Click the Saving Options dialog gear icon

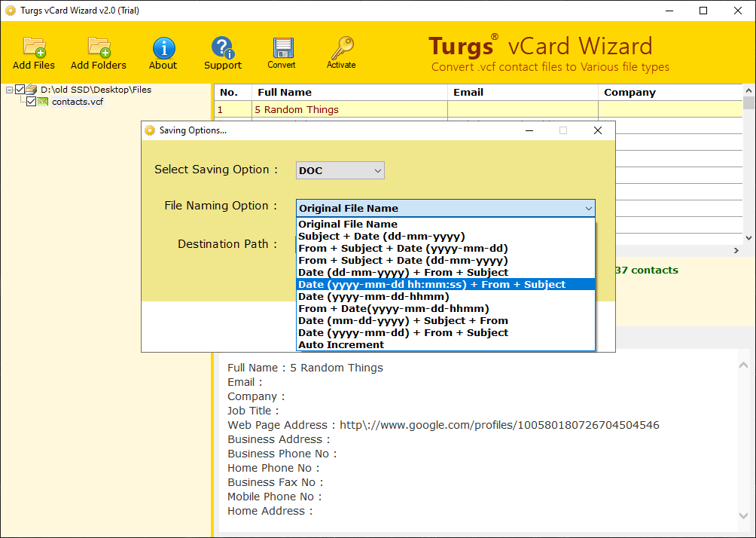click(x=150, y=130)
